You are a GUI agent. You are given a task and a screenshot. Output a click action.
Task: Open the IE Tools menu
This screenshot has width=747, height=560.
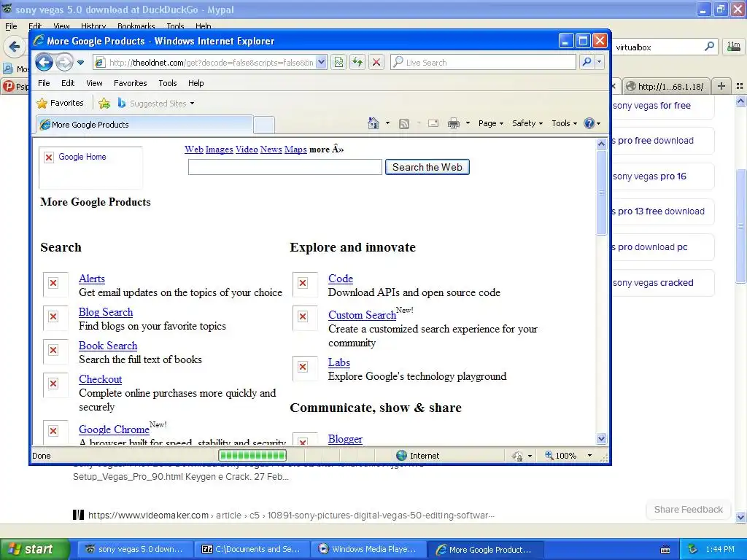click(168, 83)
